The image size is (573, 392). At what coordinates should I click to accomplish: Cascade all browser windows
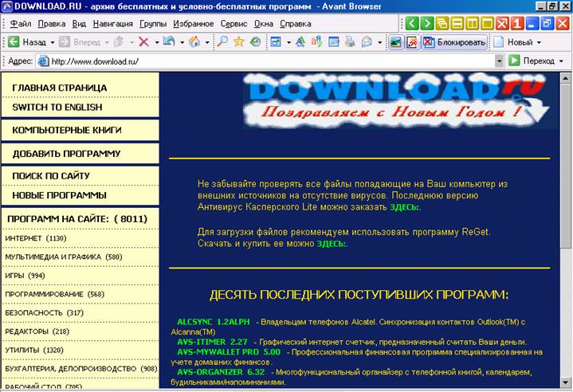[442, 24]
